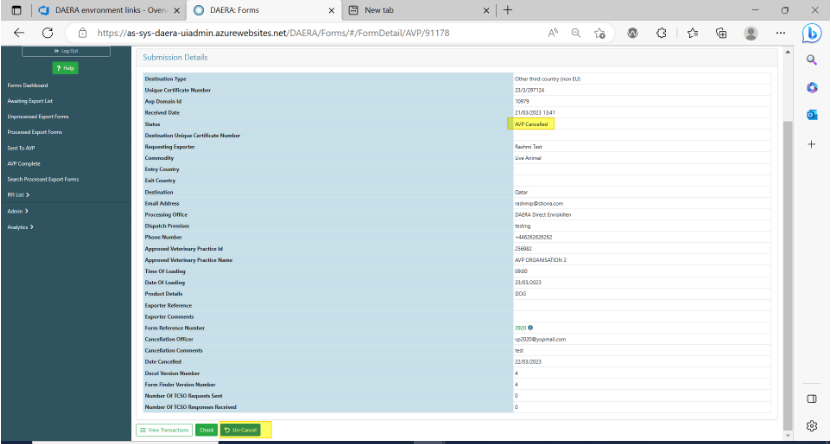This screenshot has width=831, height=444.
Task: Open Forms Dashboard in sidebar
Action: 28,86
